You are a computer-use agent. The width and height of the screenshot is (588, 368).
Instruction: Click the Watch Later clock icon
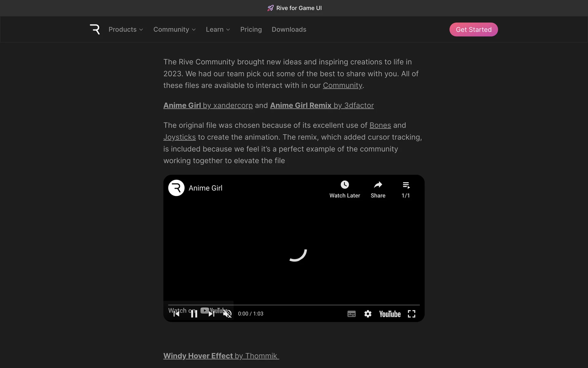coord(345,185)
